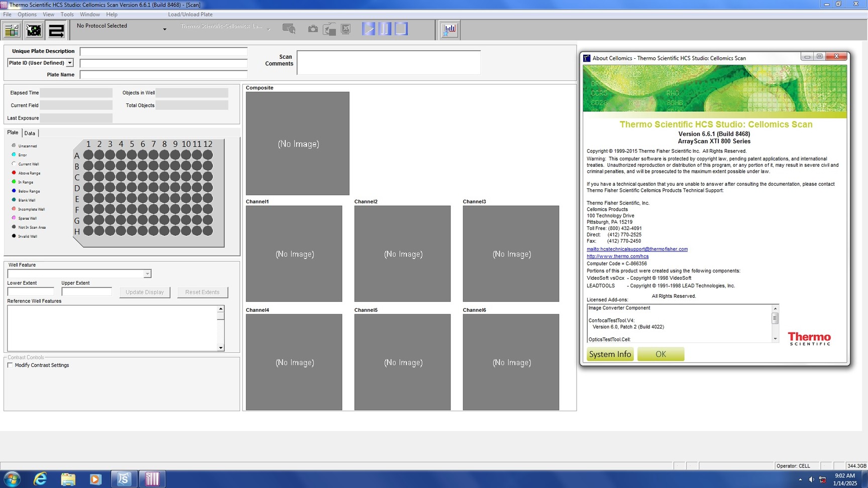The width and height of the screenshot is (868, 488).
Task: Switch to the Data tab
Action: pyautogui.click(x=30, y=133)
